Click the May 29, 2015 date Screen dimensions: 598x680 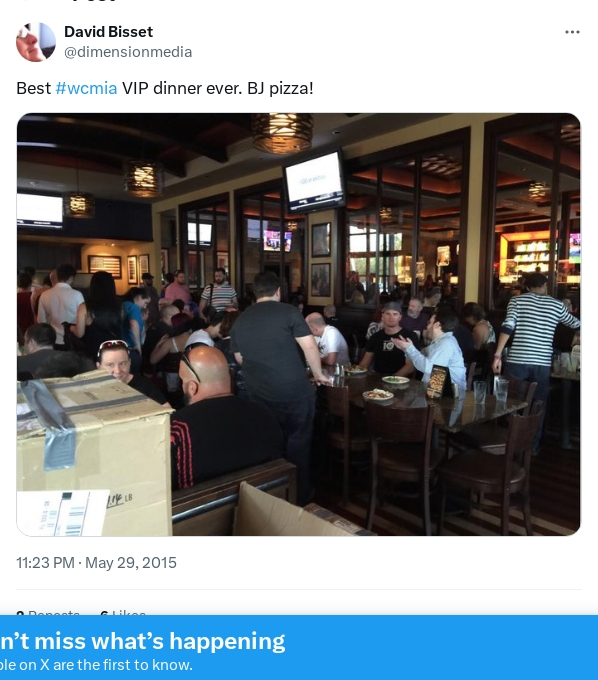point(131,563)
